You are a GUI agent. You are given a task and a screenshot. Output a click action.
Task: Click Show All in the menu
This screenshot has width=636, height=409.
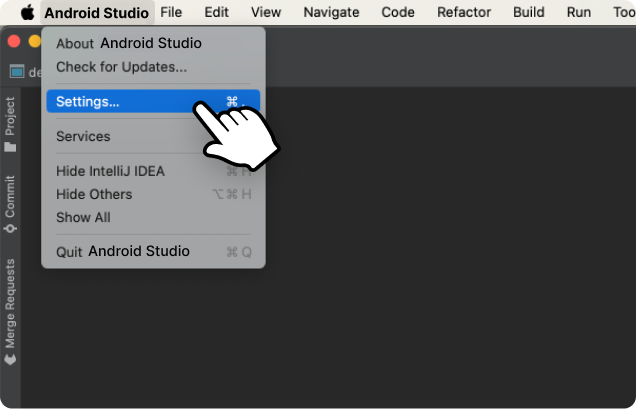(x=83, y=217)
